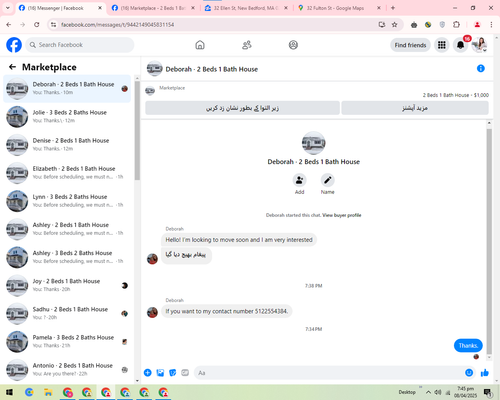The image size is (500, 400).
Task: Click the More options Urdu button
Action: 415,108
